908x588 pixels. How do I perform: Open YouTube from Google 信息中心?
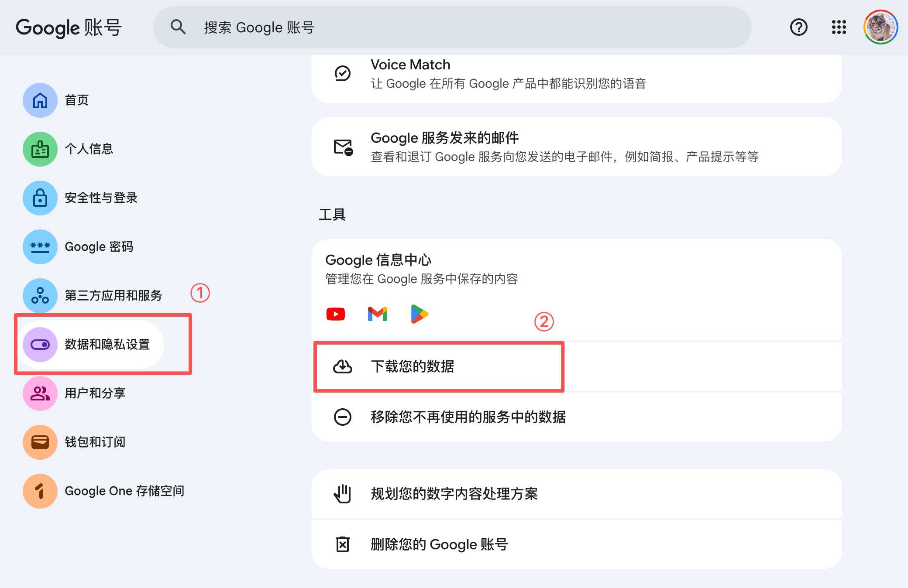tap(335, 314)
